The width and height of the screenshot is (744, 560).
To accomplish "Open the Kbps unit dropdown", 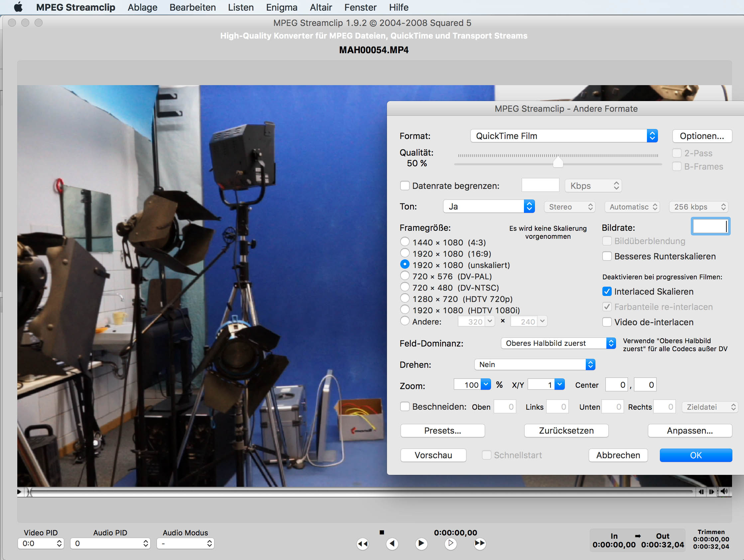I will pyautogui.click(x=593, y=186).
